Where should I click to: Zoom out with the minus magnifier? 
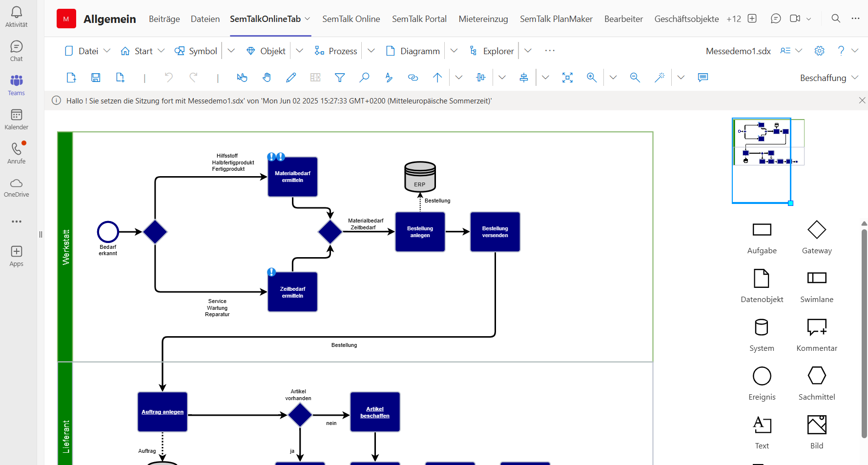[635, 77]
